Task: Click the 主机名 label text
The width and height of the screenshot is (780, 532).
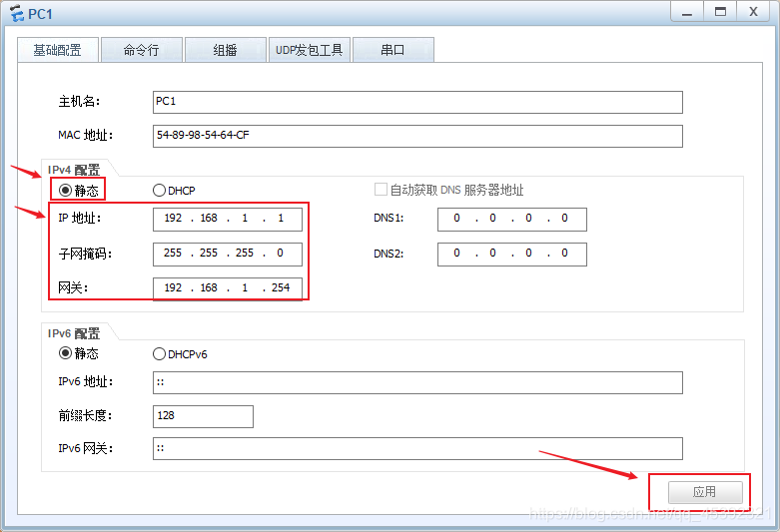Action: pyautogui.click(x=79, y=102)
